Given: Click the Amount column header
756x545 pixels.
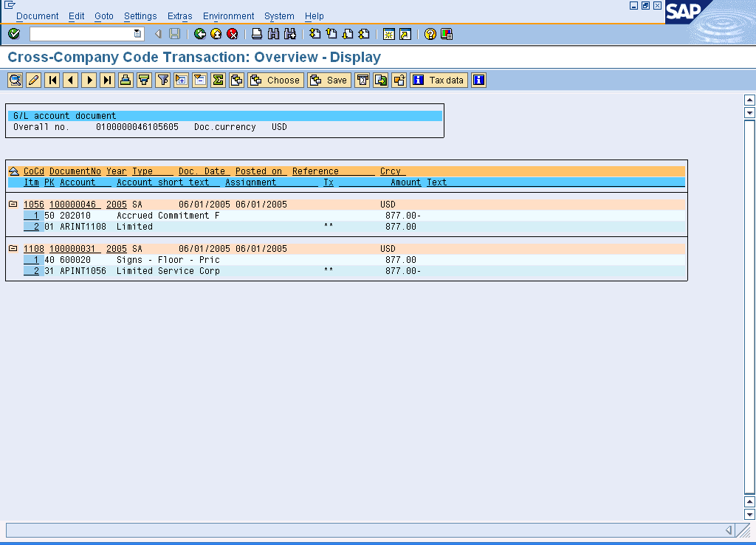Looking at the screenshot, I should [x=405, y=182].
